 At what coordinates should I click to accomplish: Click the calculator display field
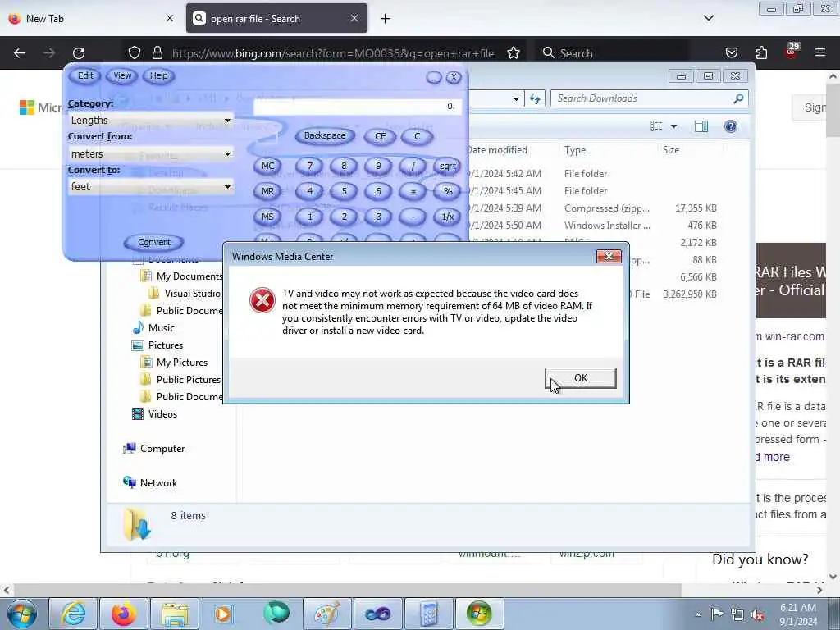pyautogui.click(x=357, y=106)
